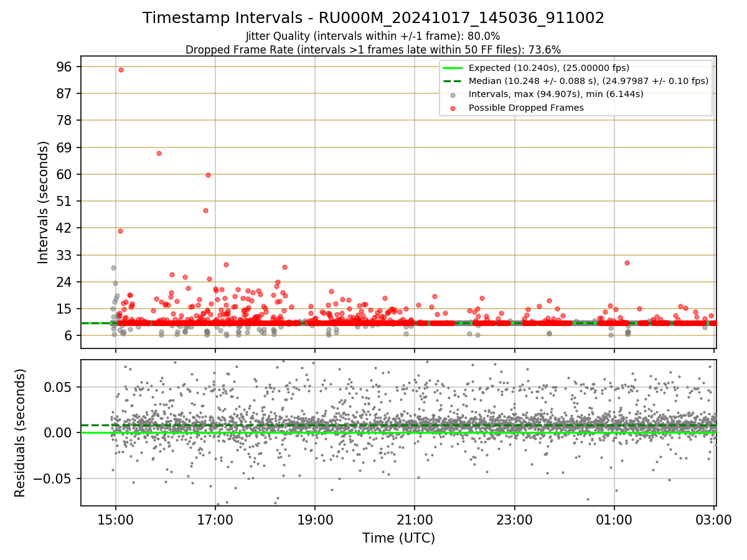Click the '42' y-axis tick label

tap(65, 228)
